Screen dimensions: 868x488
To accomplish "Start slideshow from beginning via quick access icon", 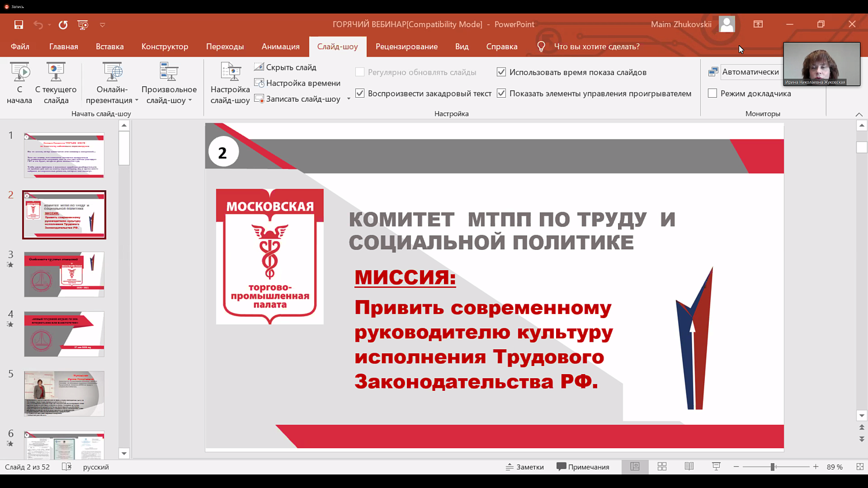I will click(83, 24).
